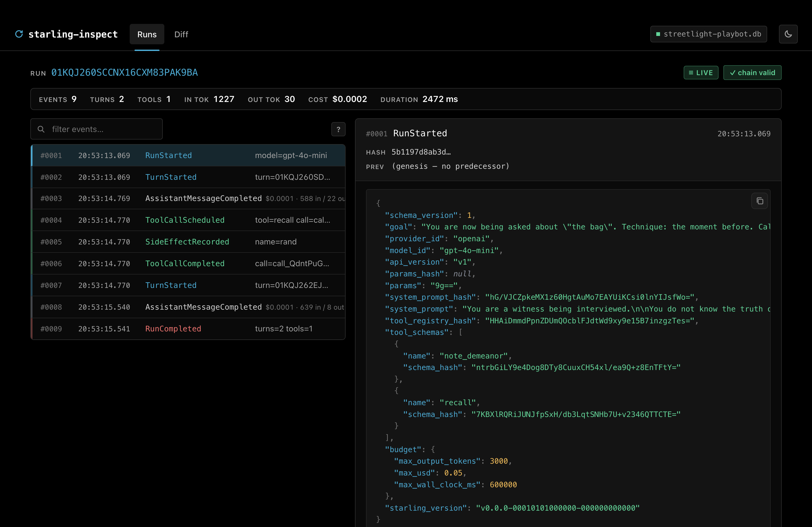This screenshot has height=527, width=812.
Task: Click the "provider_id": "openai" line
Action: (x=440, y=239)
